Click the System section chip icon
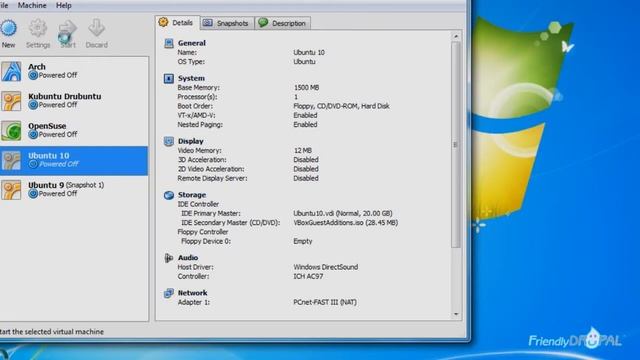This screenshot has height=360, width=640. 169,78
